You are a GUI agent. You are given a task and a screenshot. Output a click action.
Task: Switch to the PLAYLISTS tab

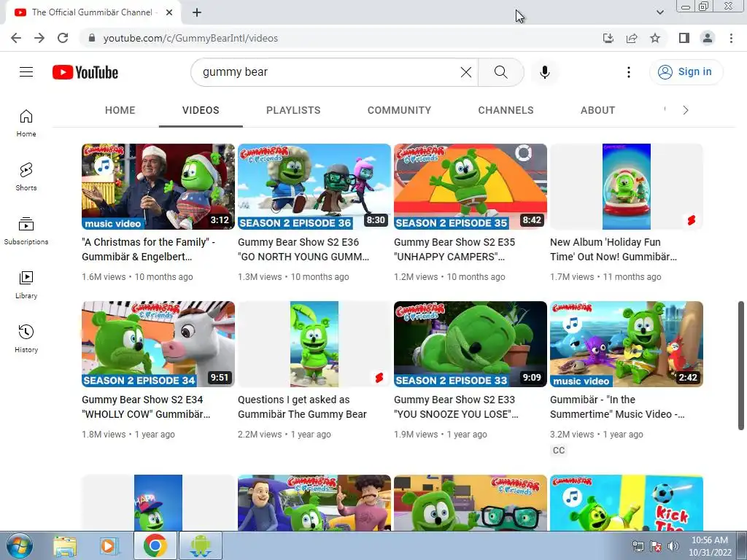coord(293,111)
